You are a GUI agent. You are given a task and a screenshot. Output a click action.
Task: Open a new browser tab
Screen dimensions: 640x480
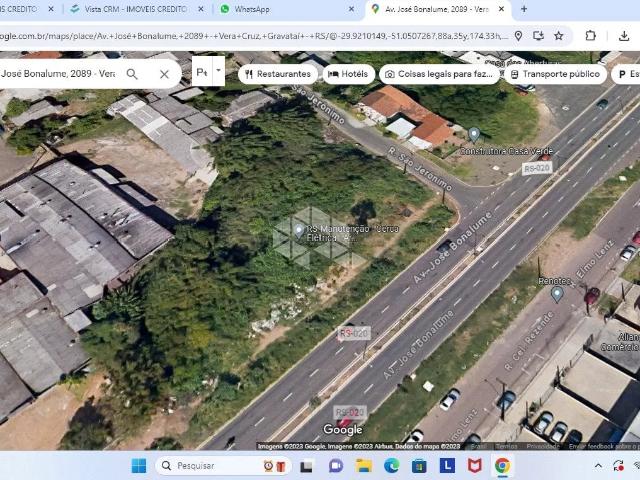coord(524,9)
